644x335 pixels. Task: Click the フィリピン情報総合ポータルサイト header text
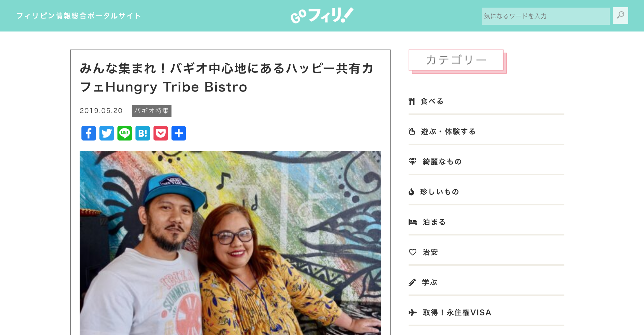pyautogui.click(x=79, y=16)
